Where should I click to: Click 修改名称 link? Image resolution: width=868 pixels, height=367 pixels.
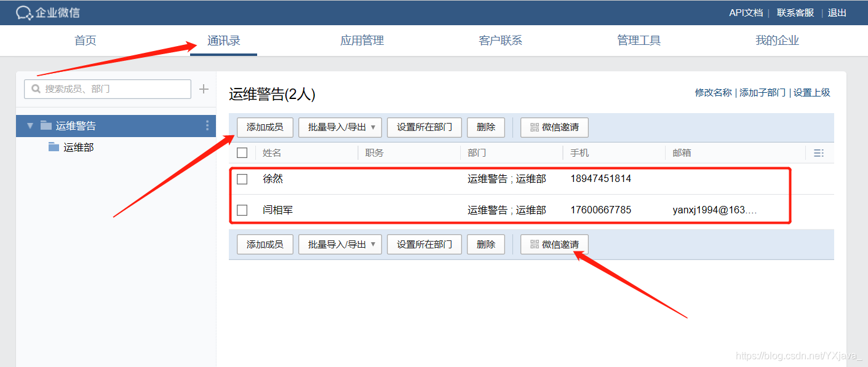(714, 92)
